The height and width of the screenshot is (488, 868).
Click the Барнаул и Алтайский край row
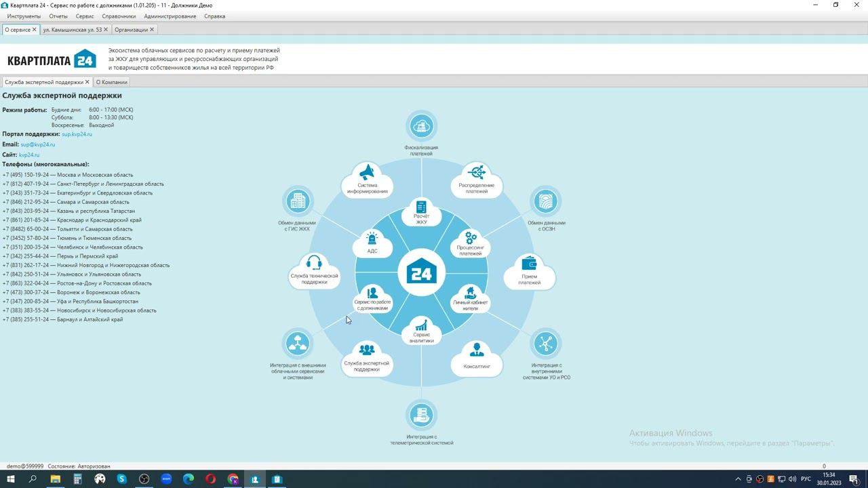(x=62, y=319)
